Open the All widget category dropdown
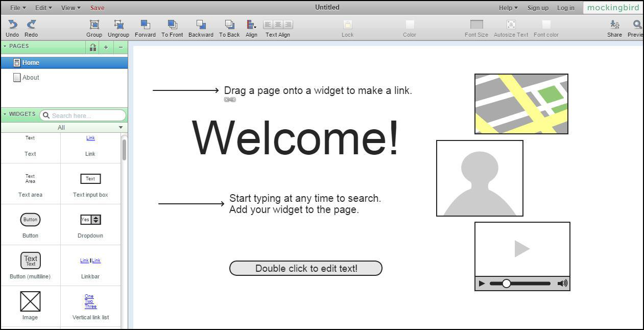The height and width of the screenshot is (330, 644). (61, 127)
